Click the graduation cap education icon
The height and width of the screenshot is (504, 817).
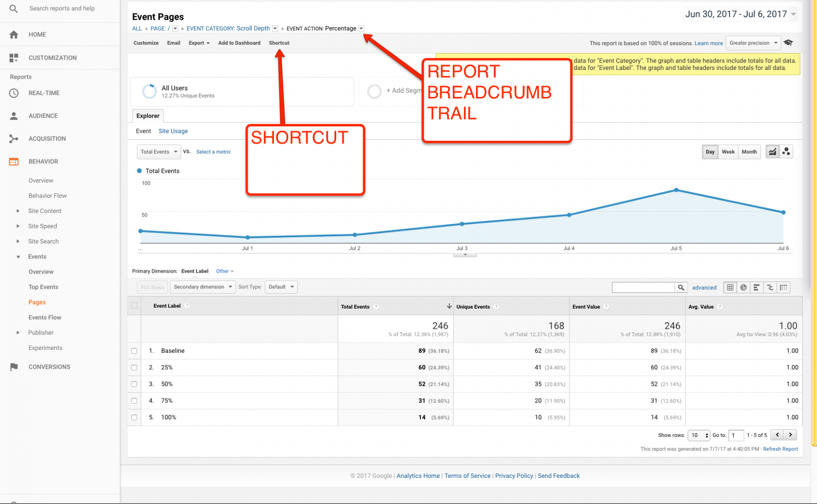788,43
